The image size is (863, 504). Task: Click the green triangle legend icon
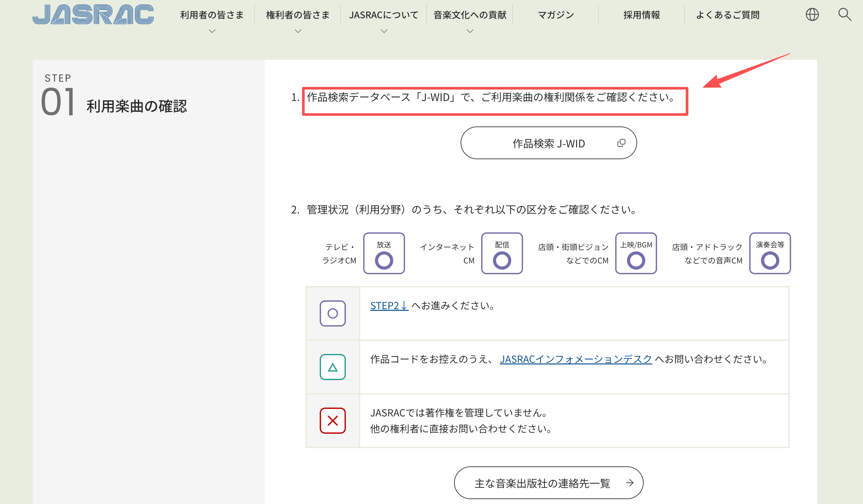tap(332, 367)
